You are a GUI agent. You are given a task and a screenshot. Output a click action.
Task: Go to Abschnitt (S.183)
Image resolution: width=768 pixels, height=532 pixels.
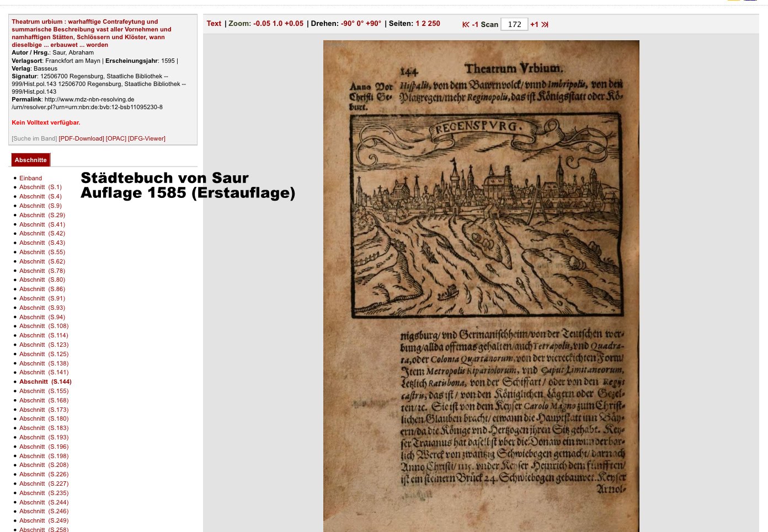[44, 428]
